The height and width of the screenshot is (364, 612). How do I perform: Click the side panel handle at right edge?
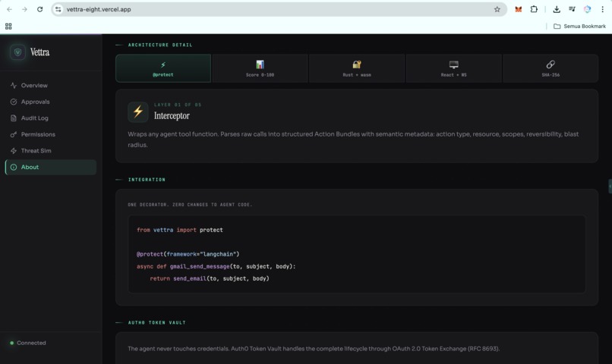click(610, 187)
